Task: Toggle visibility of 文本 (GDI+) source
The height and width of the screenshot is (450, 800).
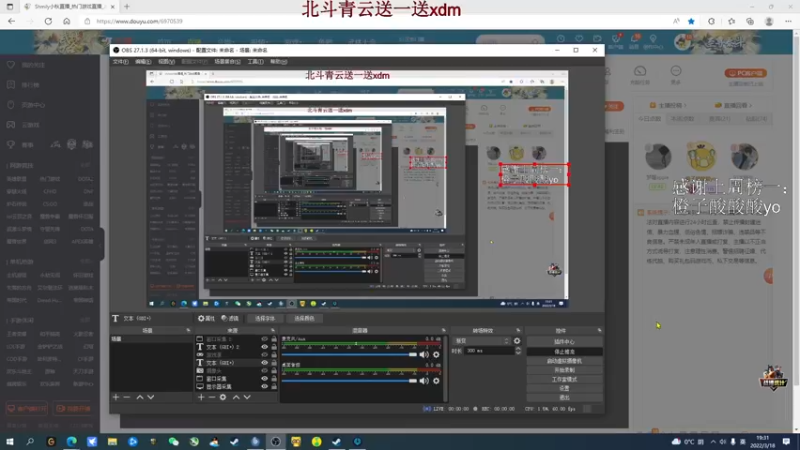Action: (x=264, y=363)
